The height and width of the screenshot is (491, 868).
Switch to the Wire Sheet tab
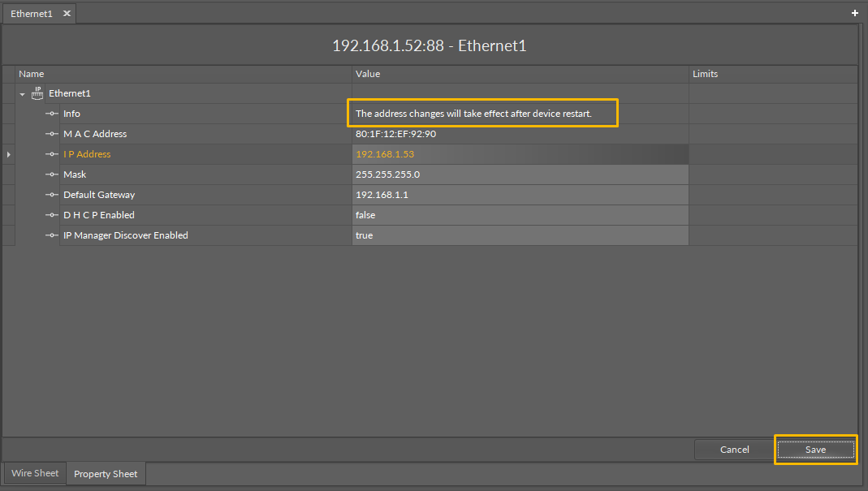tap(35, 473)
